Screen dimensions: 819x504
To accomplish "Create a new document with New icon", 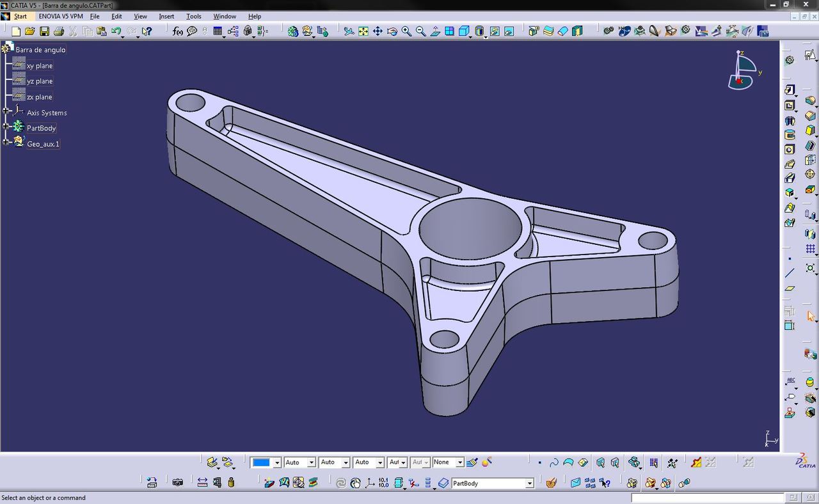I will pyautogui.click(x=16, y=31).
